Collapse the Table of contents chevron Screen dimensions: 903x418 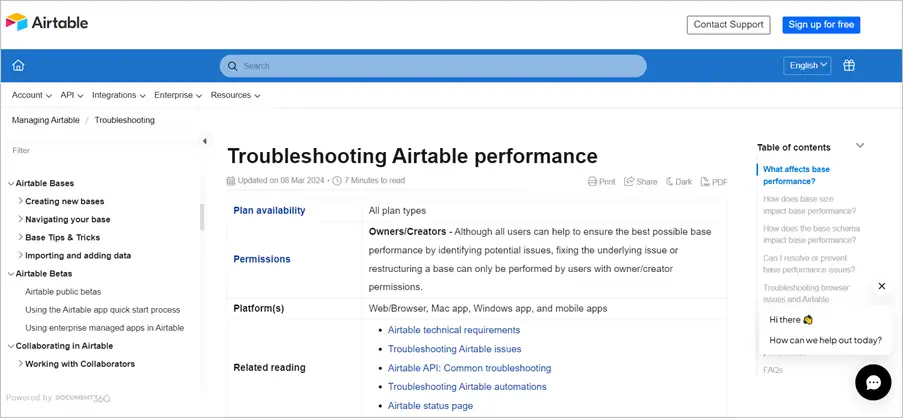pyautogui.click(x=860, y=146)
